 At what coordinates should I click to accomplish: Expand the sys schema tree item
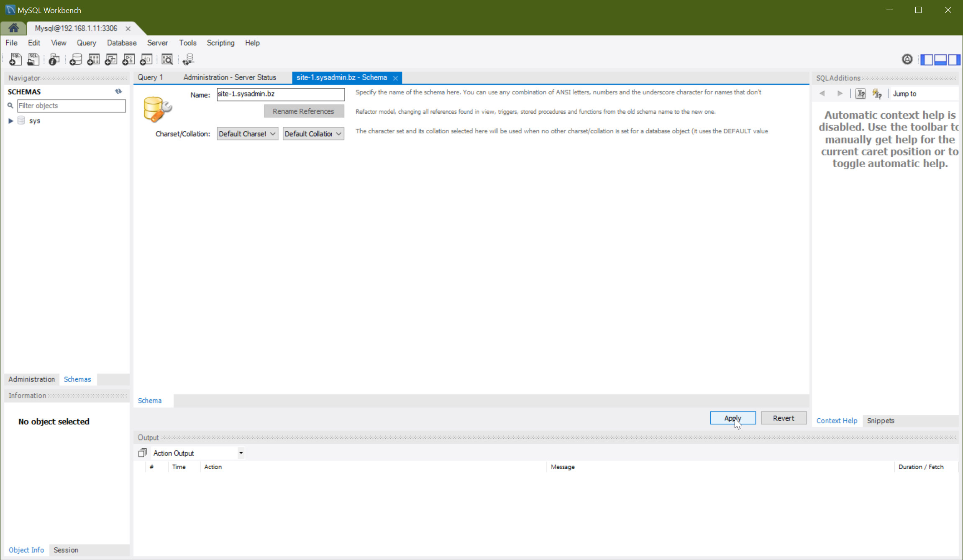9,120
